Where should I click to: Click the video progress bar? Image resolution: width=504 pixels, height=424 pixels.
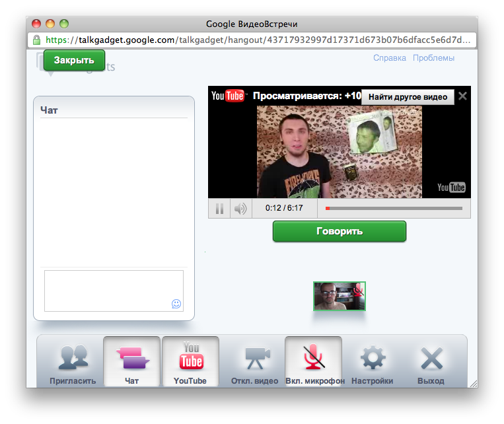click(394, 208)
